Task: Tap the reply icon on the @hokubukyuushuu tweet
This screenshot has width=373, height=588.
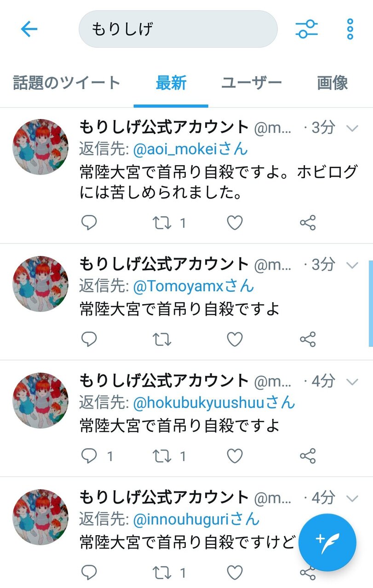Action: (89, 456)
